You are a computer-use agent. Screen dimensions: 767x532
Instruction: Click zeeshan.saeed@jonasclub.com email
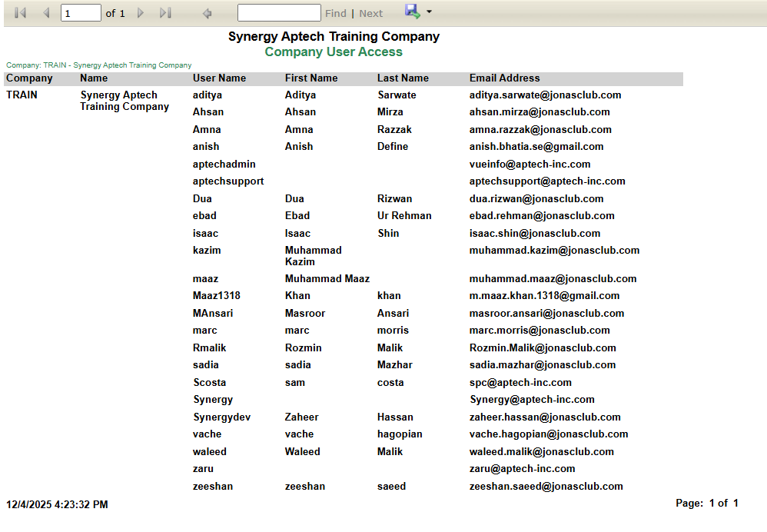coord(546,487)
